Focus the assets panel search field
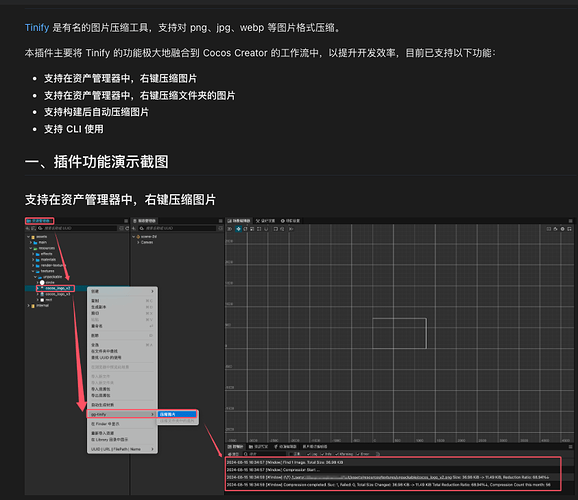This screenshot has width=578, height=500. coord(77,229)
